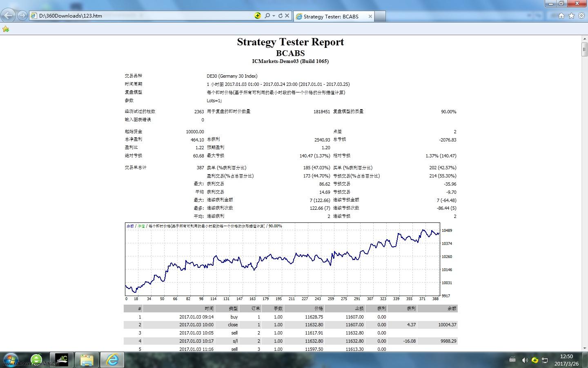
Task: Click row 1 time 2017.01.03 09:14
Action: click(x=196, y=317)
